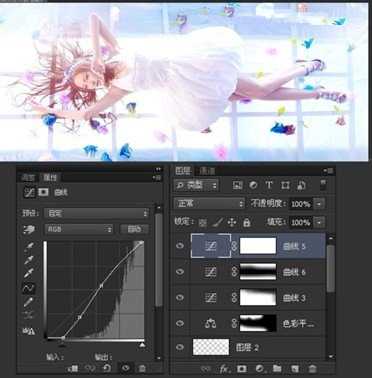The image size is (372, 378).
Task: Select the black point eyedropper in Curves
Action: click(x=29, y=247)
